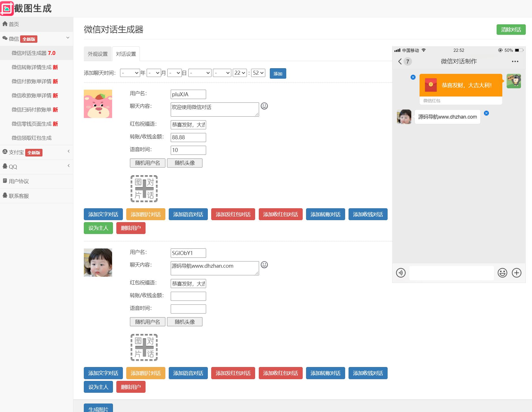The image size is (532, 412).
Task: Open the hour dropdown showing 22
Action: [240, 73]
